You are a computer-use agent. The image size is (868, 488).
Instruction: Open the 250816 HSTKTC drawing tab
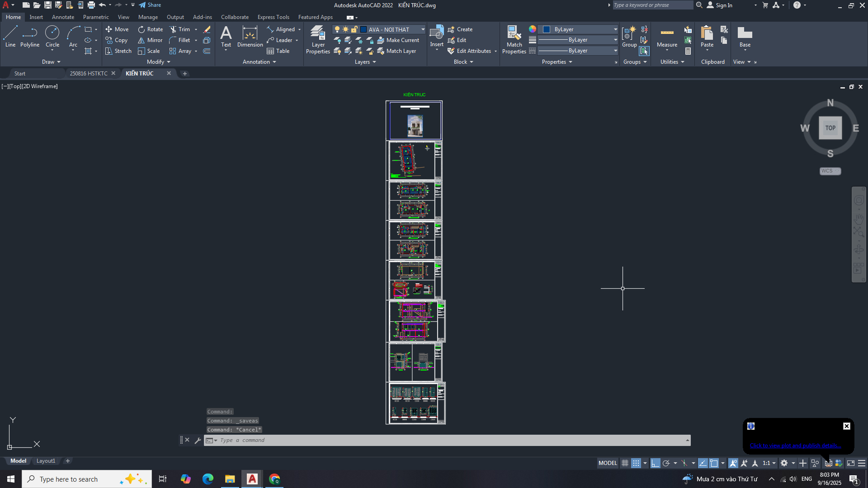point(89,73)
